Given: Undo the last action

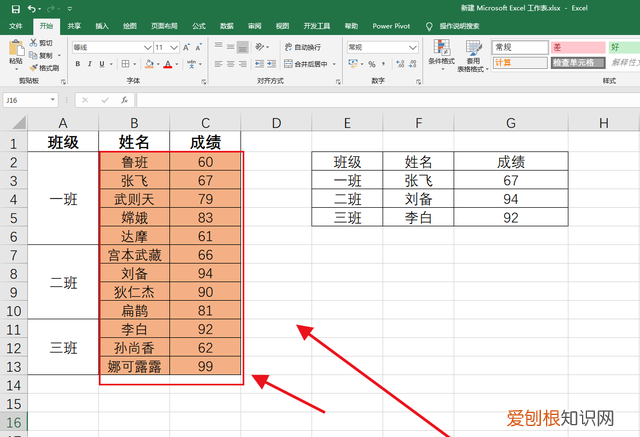Looking at the screenshot, I should [32, 9].
